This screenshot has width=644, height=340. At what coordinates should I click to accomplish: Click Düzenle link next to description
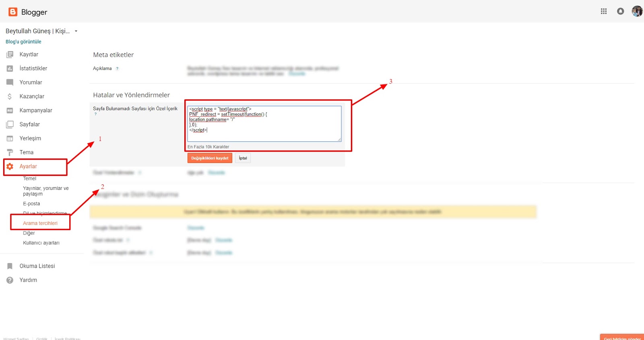[297, 74]
